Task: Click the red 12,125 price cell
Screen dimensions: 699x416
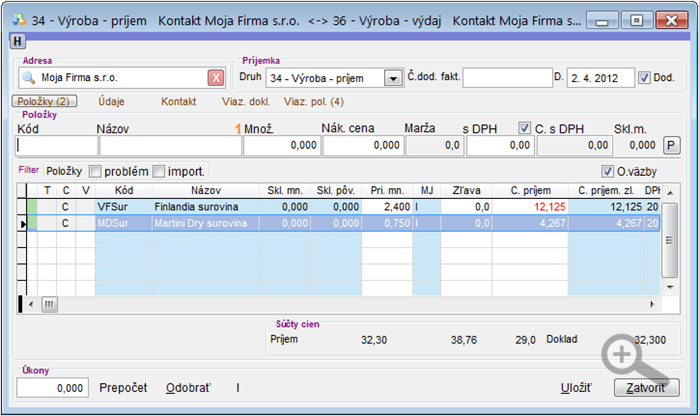Action: pyautogui.click(x=530, y=207)
